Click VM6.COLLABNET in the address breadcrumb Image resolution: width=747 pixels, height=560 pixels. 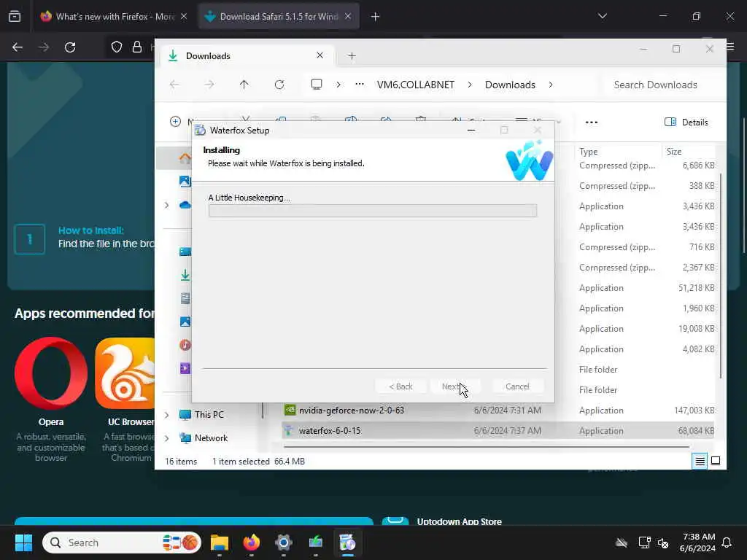coord(416,85)
